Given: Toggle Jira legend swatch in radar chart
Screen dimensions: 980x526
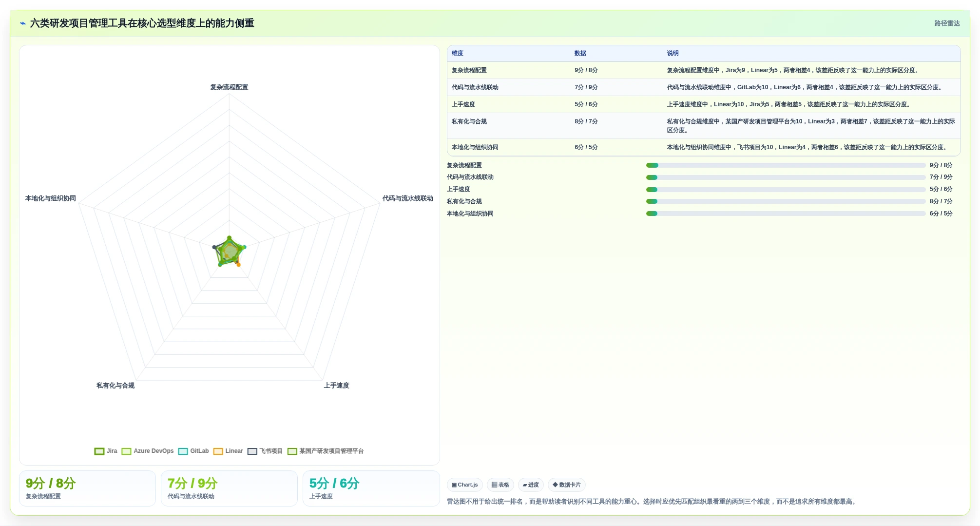Looking at the screenshot, I should (99, 451).
